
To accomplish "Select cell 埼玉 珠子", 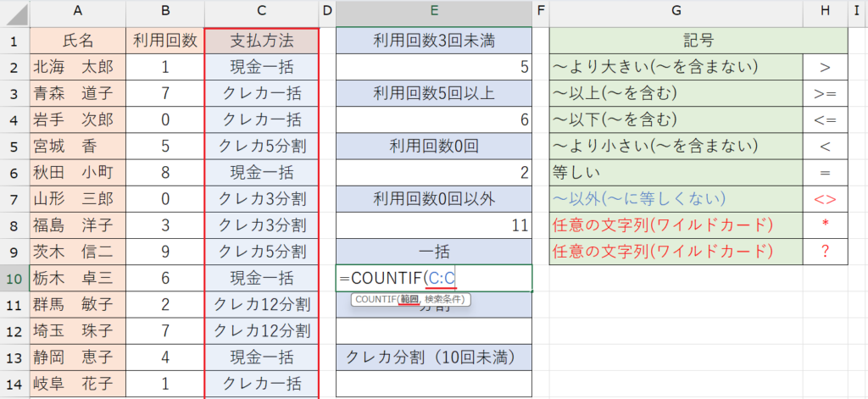I will 77,331.
